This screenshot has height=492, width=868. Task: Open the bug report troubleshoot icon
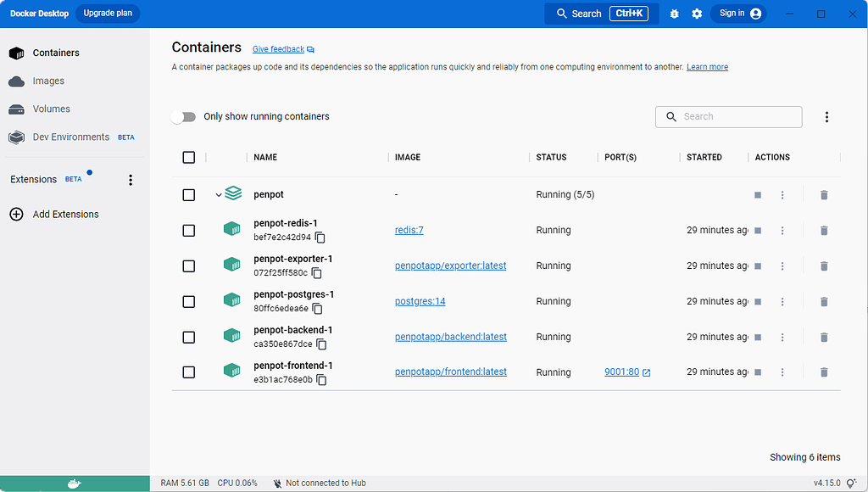(674, 14)
